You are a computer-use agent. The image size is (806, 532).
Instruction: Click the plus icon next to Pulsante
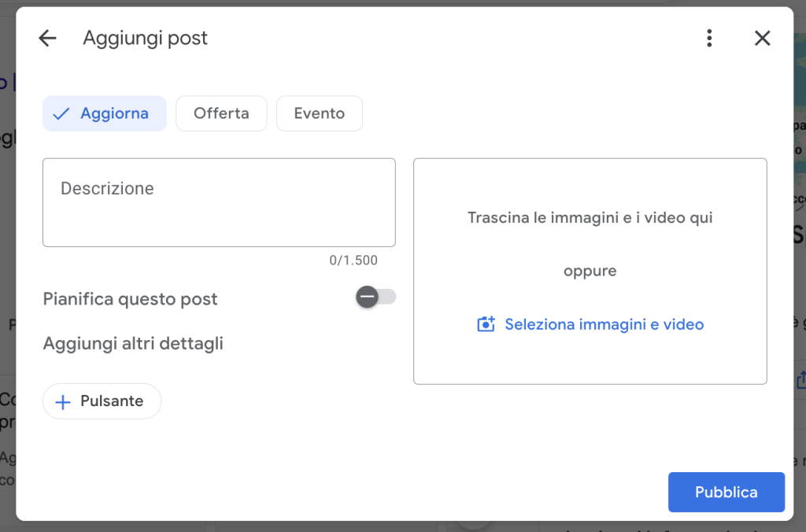(62, 401)
